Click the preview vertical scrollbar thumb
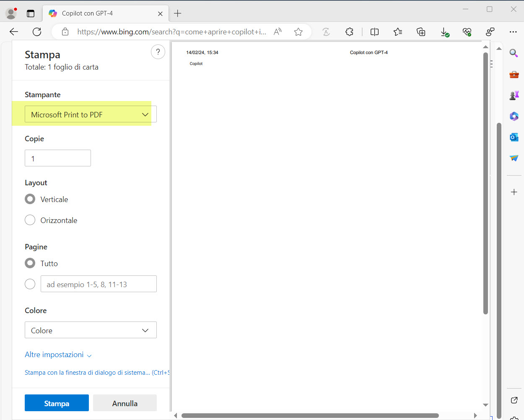 pos(485,183)
